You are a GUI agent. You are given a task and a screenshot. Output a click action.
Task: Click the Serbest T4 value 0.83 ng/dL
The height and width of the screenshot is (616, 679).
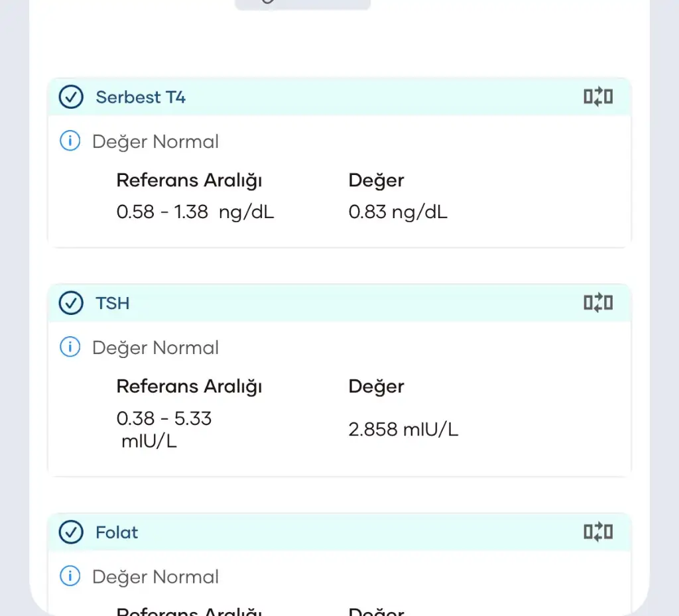[x=398, y=212]
